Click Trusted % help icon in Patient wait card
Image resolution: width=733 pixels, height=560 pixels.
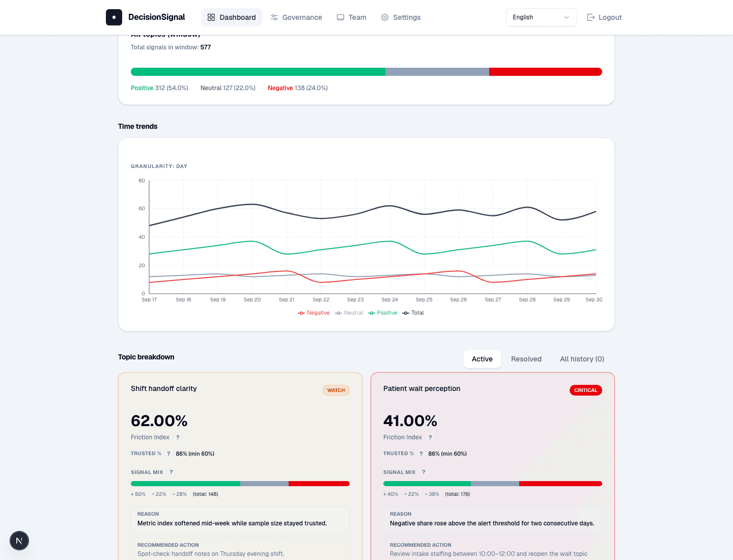[x=421, y=454]
